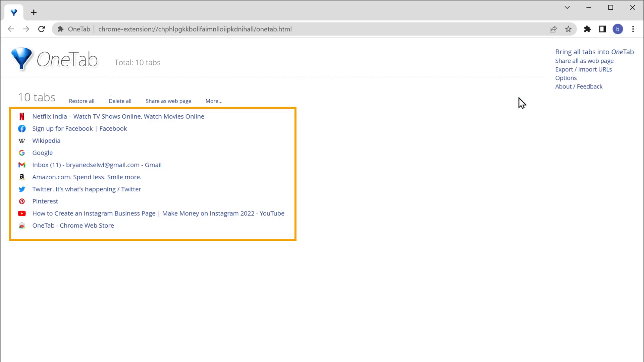Open OneTab - Chrome Web Store link
This screenshot has height=362, width=644.
click(x=73, y=226)
